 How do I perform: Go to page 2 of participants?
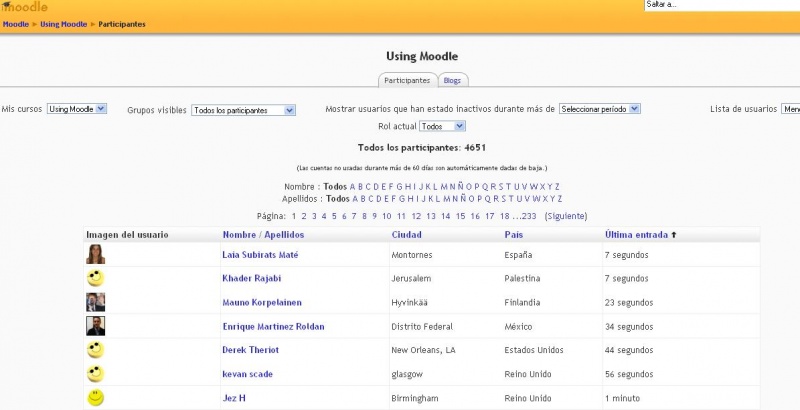[304, 216]
